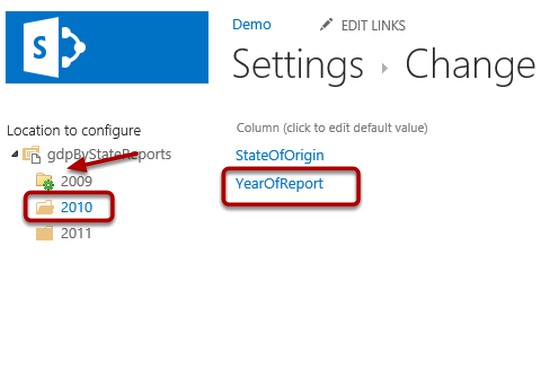Screen dimensions: 540x367
Task: Select the 2010 folder location
Action: coord(76,207)
